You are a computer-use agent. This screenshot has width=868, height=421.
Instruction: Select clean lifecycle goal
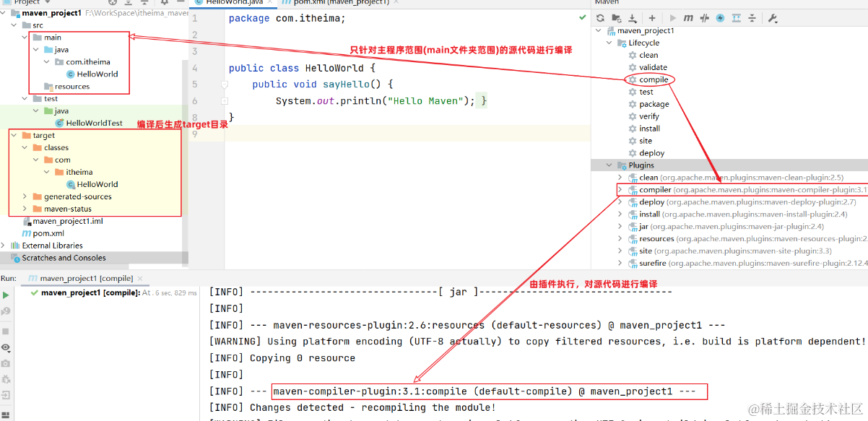click(643, 56)
